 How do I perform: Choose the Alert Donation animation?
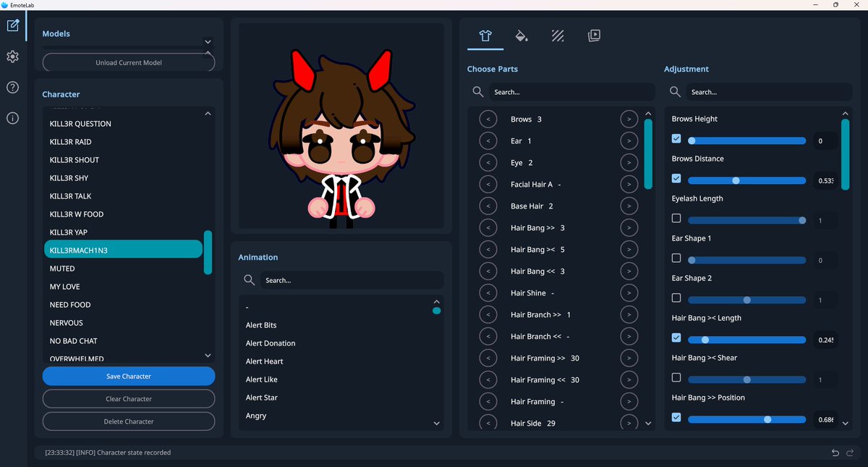click(269, 342)
